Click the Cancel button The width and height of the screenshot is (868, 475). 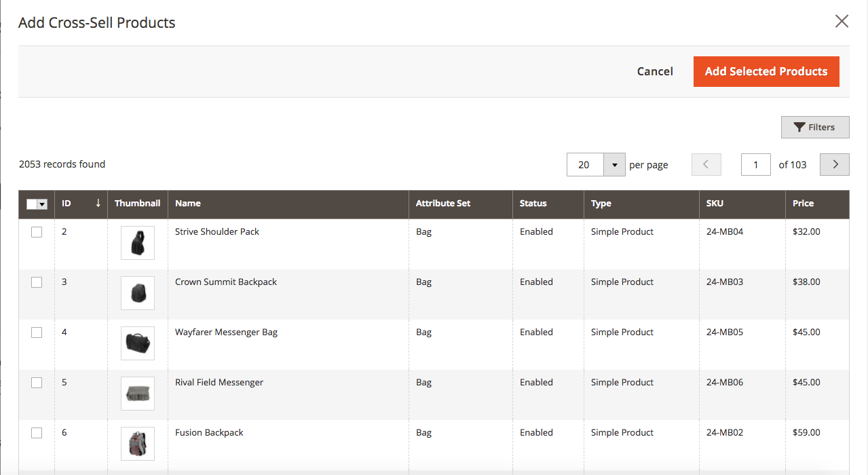click(x=654, y=71)
